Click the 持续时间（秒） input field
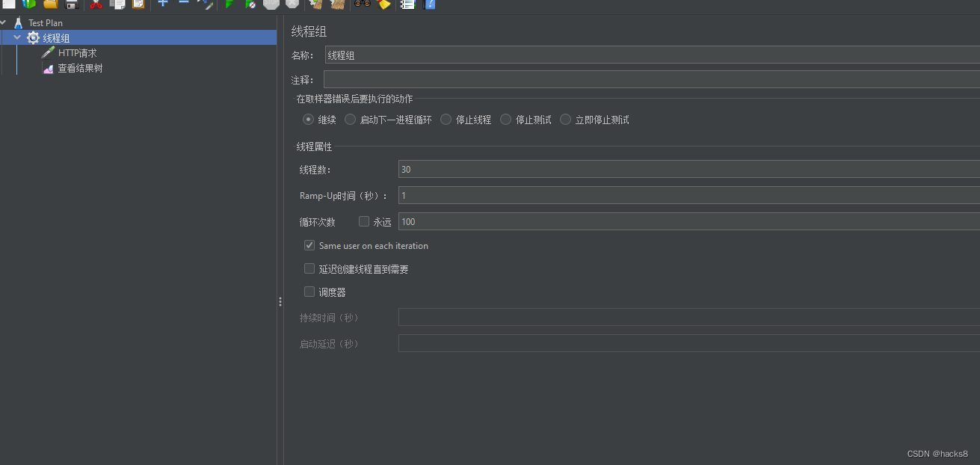Image resolution: width=980 pixels, height=465 pixels. click(688, 317)
